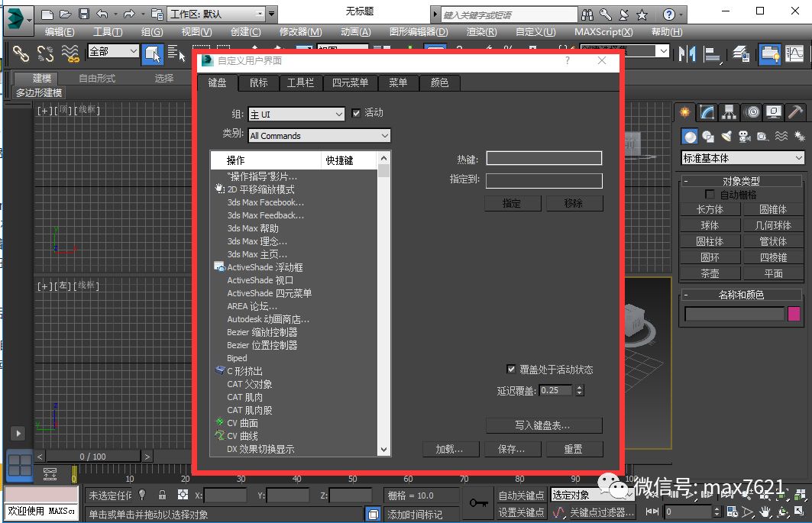
Task: Save the file with the floppy disk icon
Action: click(x=84, y=14)
